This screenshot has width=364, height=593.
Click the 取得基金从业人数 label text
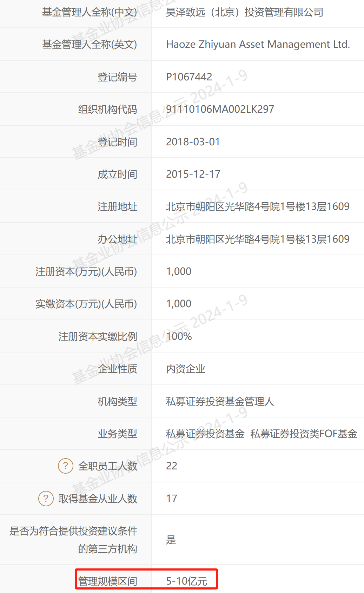coord(98,499)
